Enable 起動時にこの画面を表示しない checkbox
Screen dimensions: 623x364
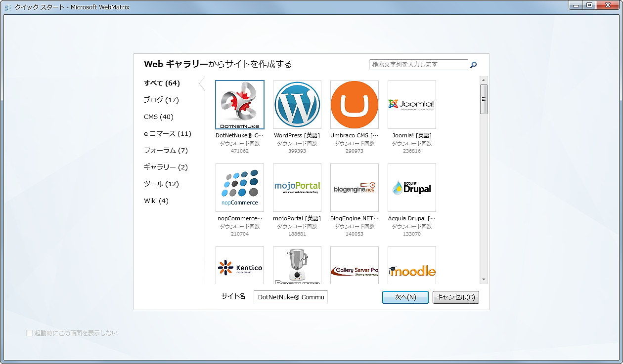30,333
